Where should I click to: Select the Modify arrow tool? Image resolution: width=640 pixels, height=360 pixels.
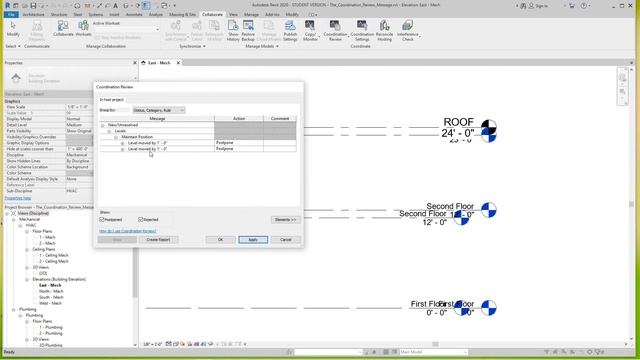[x=13, y=29]
